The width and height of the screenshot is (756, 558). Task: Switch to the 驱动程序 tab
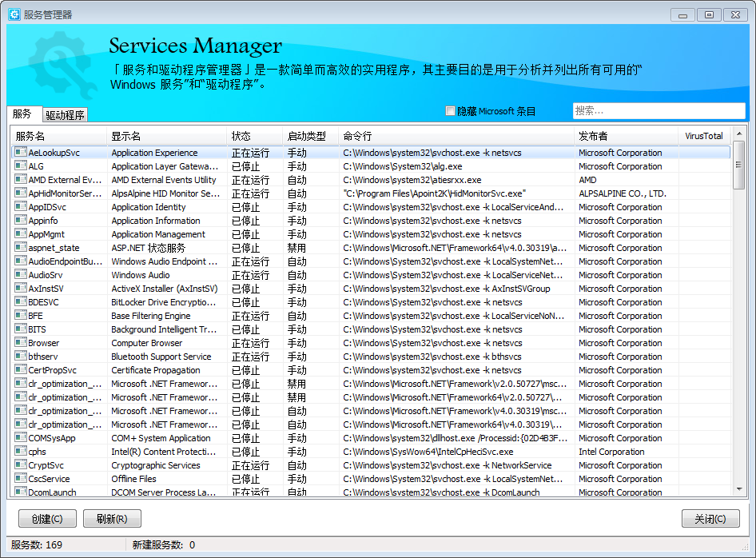(x=65, y=115)
